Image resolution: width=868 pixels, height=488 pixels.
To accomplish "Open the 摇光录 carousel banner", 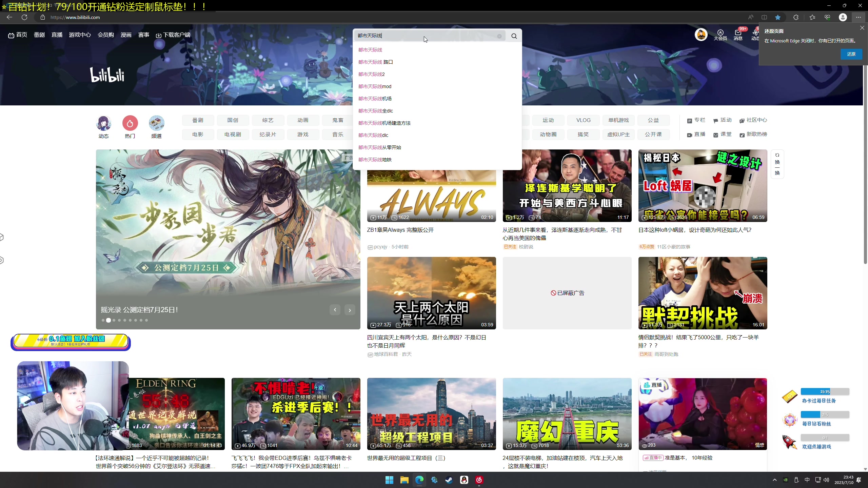I will [228, 239].
